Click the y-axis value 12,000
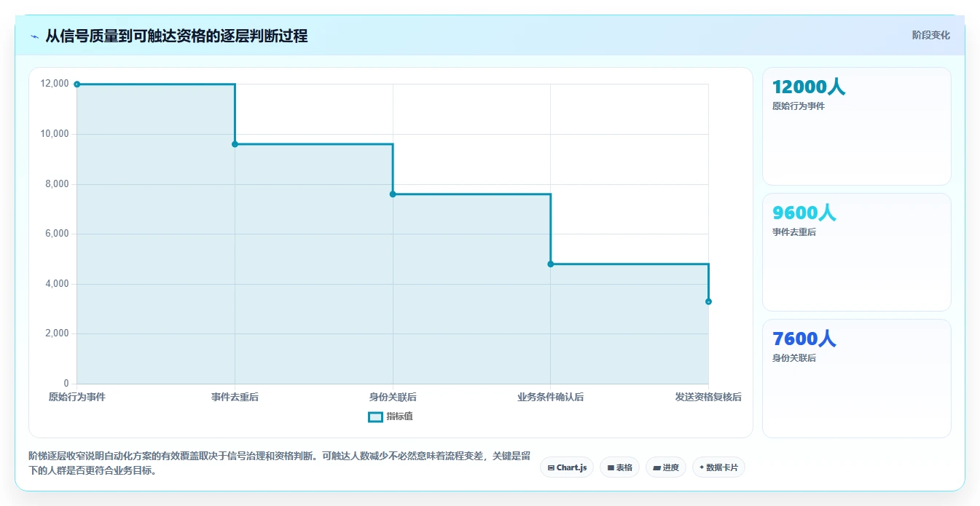Image resolution: width=980 pixels, height=506 pixels. [55, 84]
